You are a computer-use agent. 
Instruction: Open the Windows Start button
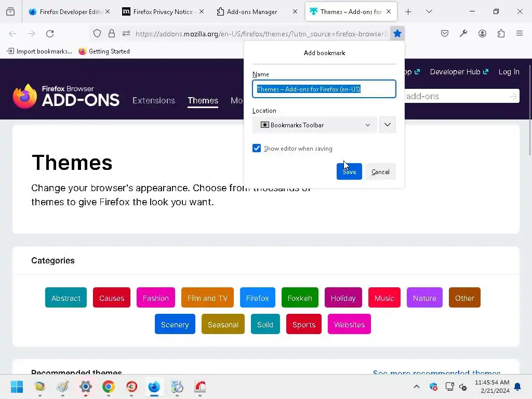tap(17, 387)
